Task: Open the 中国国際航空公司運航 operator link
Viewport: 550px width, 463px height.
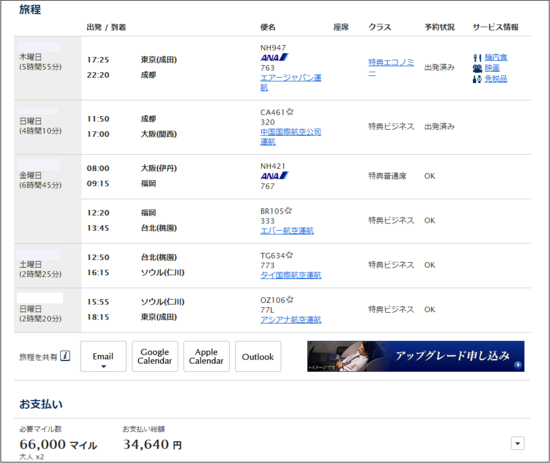Action: click(290, 137)
